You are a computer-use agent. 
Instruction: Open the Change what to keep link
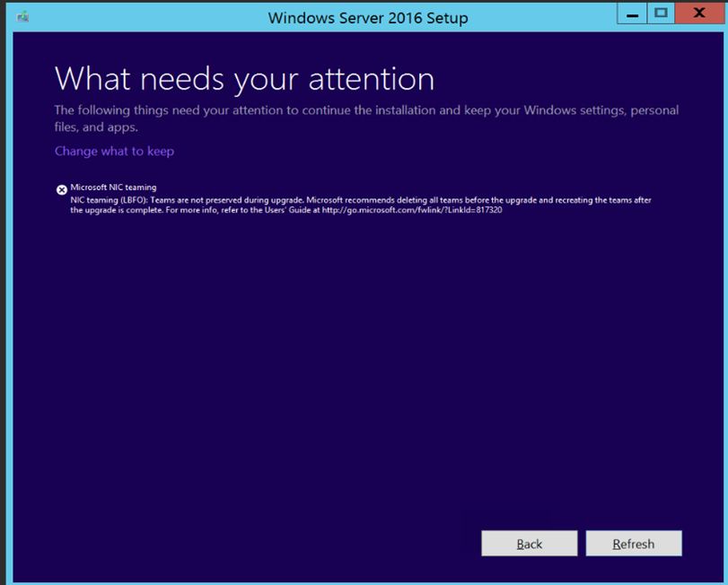[x=114, y=152]
